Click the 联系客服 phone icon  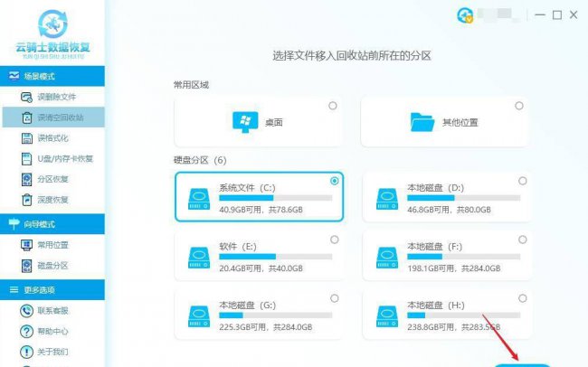[x=26, y=311]
